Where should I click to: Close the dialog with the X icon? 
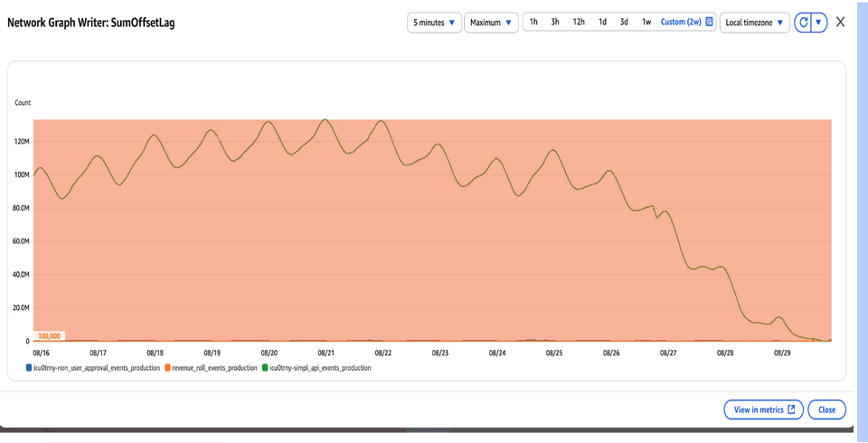pos(840,22)
